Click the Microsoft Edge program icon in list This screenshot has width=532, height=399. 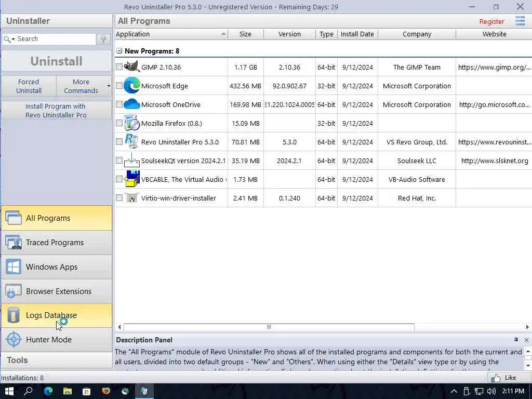tap(131, 86)
